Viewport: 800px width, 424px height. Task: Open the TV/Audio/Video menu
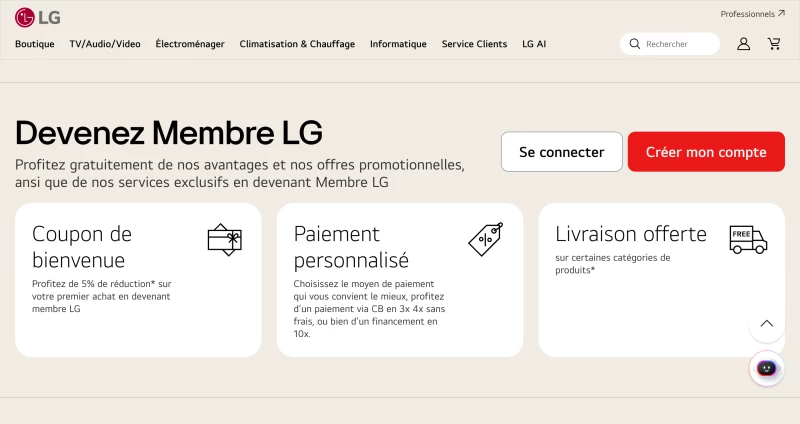tap(105, 44)
